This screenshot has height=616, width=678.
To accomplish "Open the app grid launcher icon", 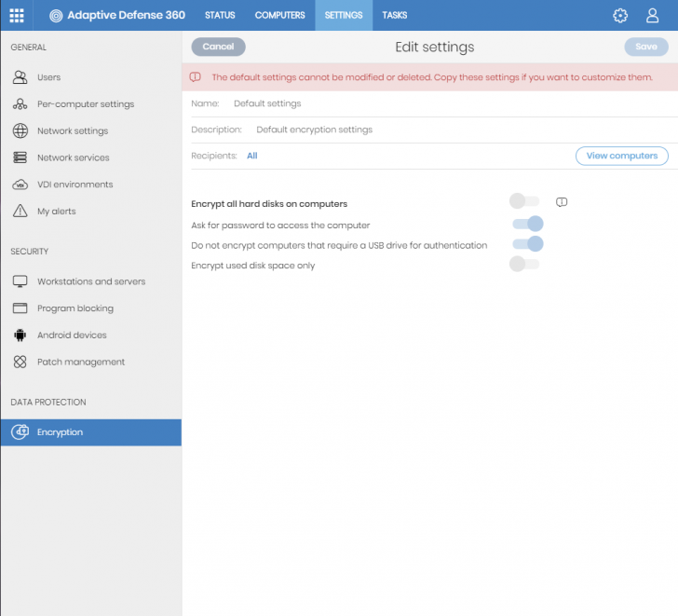I will [17, 15].
